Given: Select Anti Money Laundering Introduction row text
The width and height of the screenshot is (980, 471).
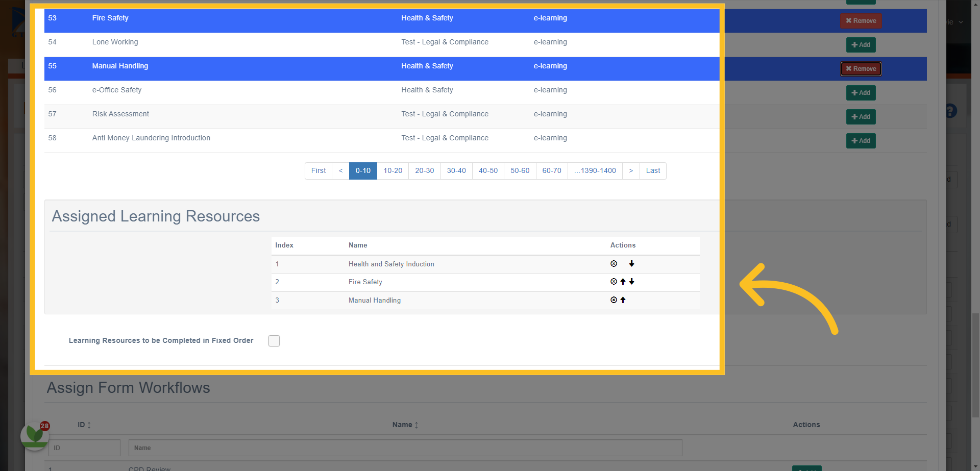Looking at the screenshot, I should pos(151,138).
